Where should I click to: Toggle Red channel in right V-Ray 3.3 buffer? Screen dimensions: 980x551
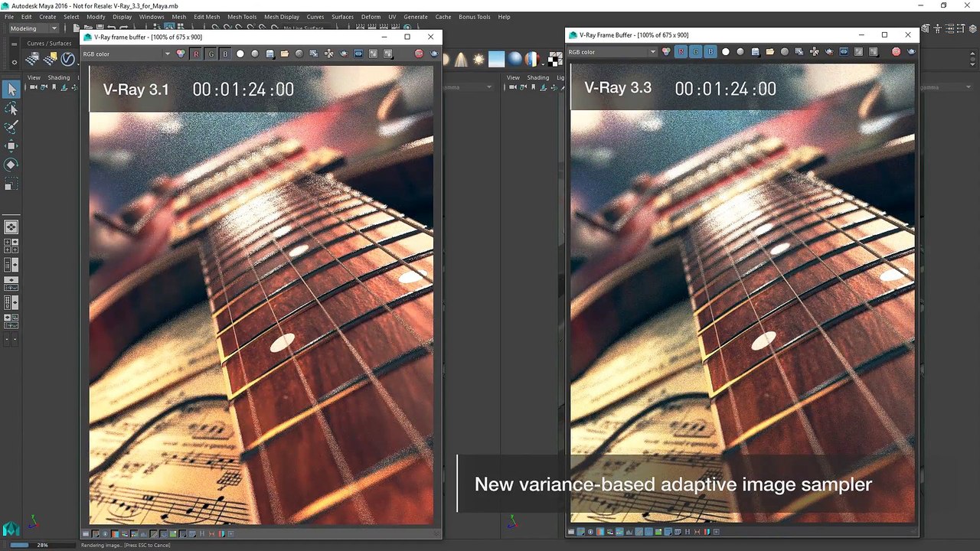pos(681,52)
